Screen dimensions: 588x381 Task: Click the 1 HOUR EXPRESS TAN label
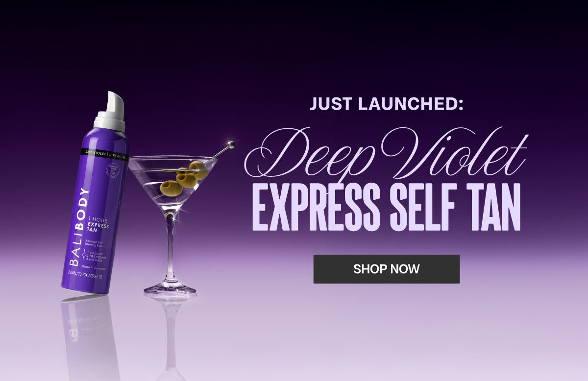[98, 225]
